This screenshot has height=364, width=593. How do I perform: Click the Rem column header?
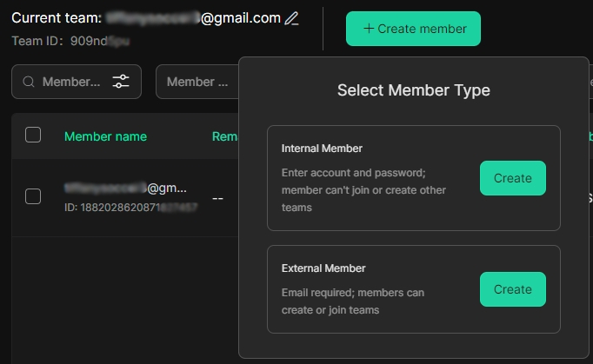[225, 136]
